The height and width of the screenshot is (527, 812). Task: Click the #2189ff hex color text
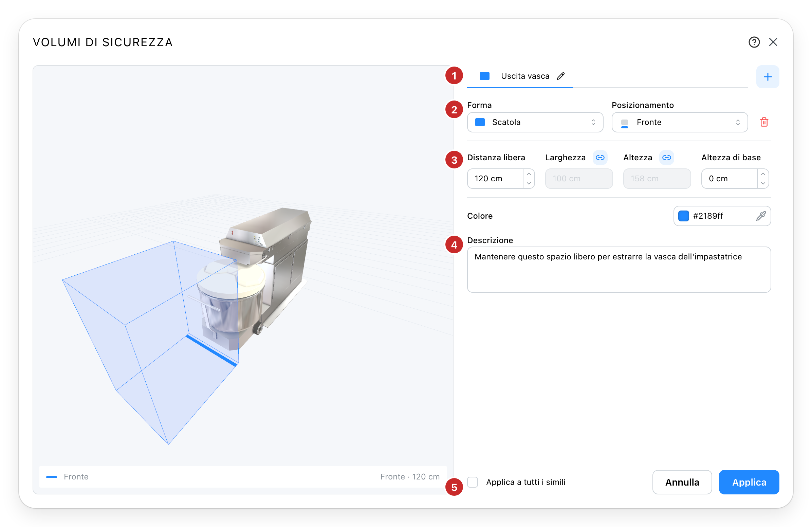708,216
